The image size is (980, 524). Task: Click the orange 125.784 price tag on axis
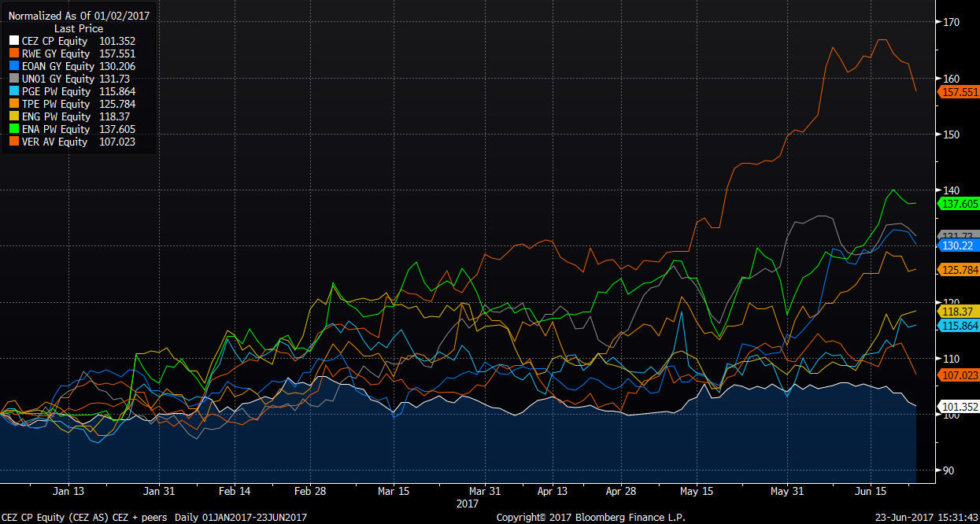[957, 270]
